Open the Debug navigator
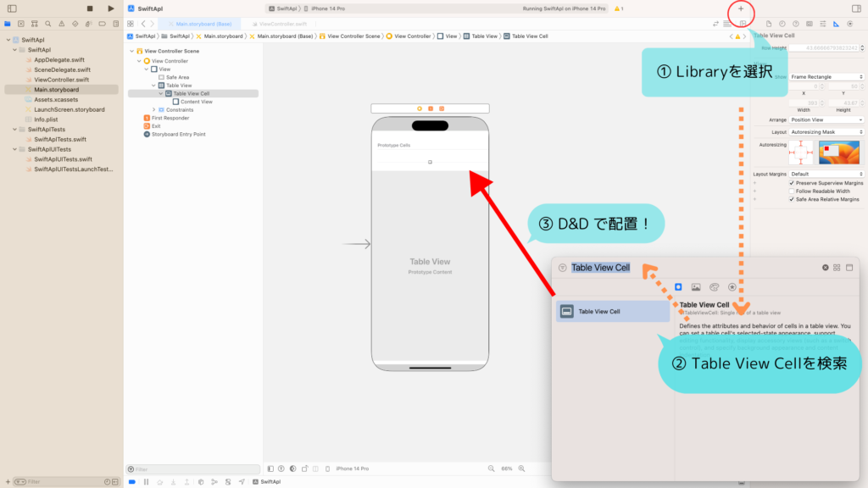868x488 pixels. pyautogui.click(x=88, y=24)
